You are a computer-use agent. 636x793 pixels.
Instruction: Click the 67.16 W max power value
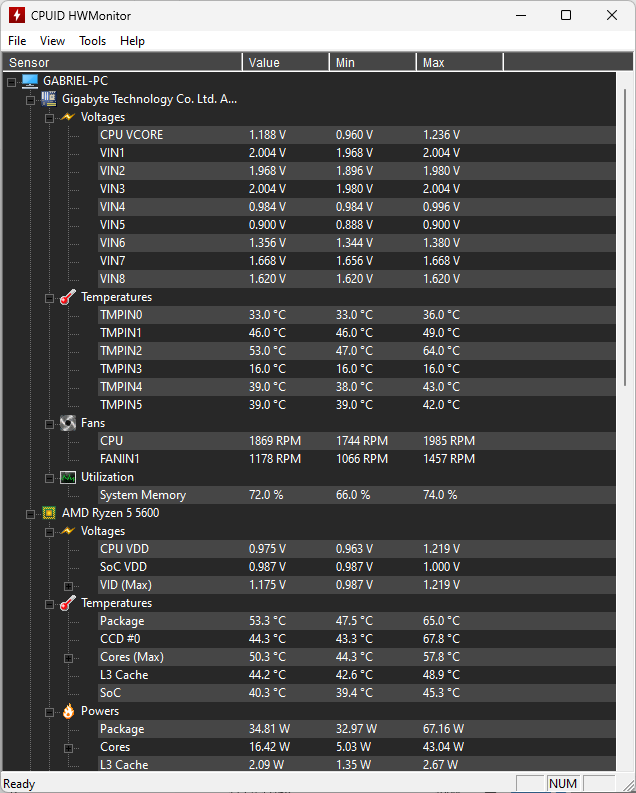tap(444, 729)
